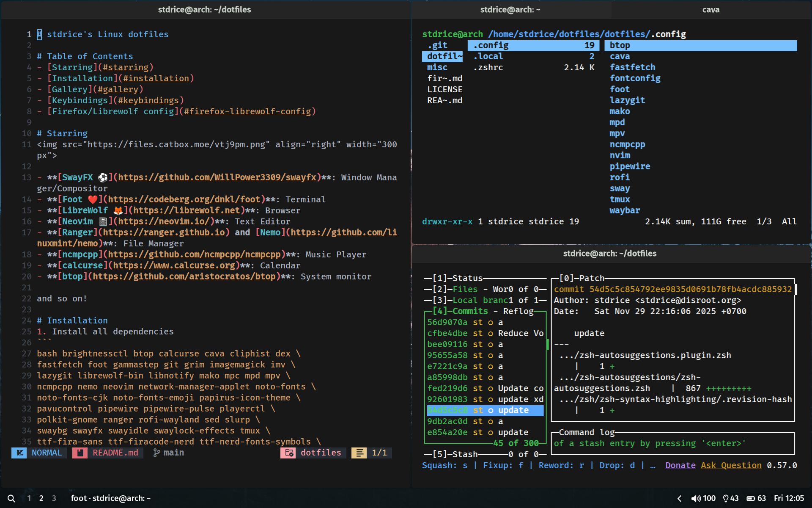Expand the tray chevron arrow in waybar
This screenshot has height=508, width=812.
(x=679, y=498)
